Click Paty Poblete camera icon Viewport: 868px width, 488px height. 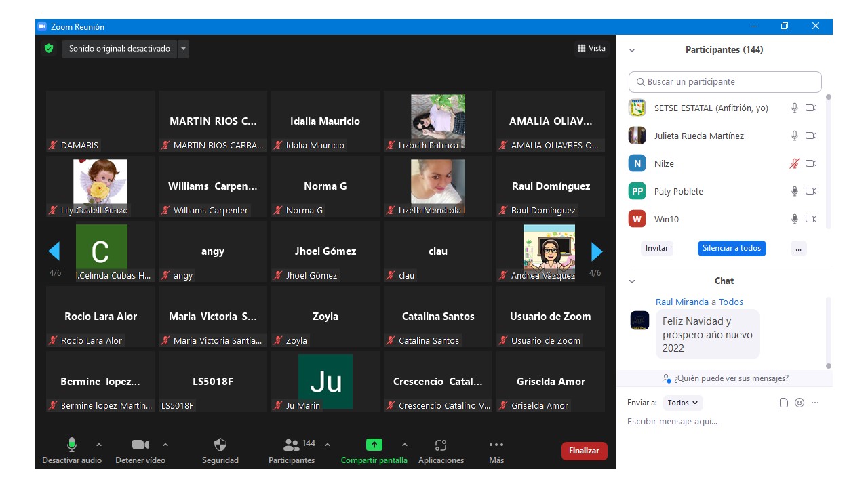(811, 191)
